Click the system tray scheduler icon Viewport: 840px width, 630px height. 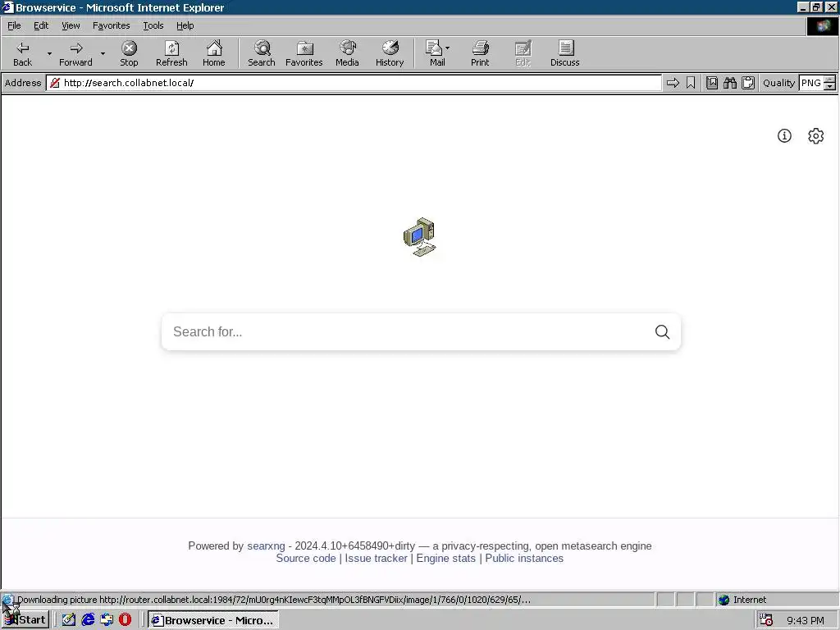(767, 620)
